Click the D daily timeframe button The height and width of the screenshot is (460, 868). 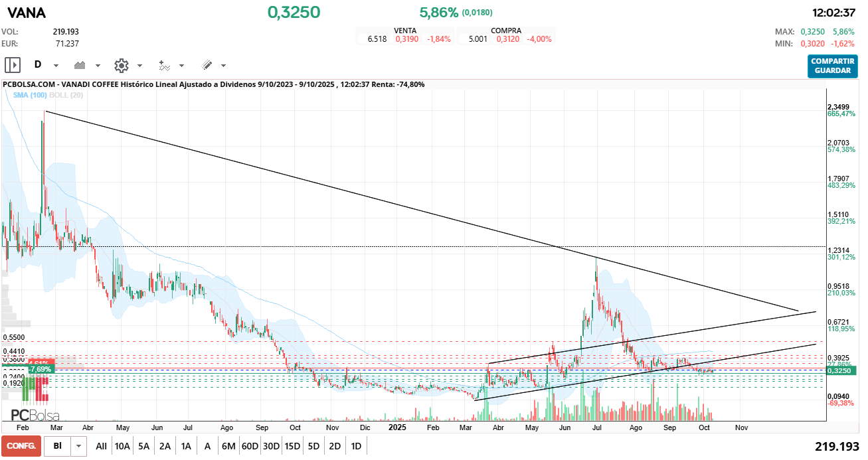pyautogui.click(x=38, y=65)
